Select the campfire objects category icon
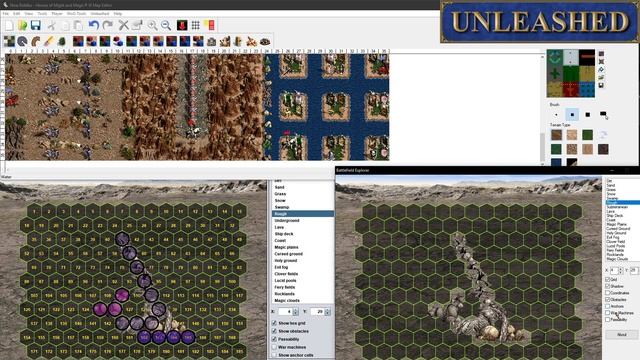Screen dimensions: 640x360 [251, 41]
